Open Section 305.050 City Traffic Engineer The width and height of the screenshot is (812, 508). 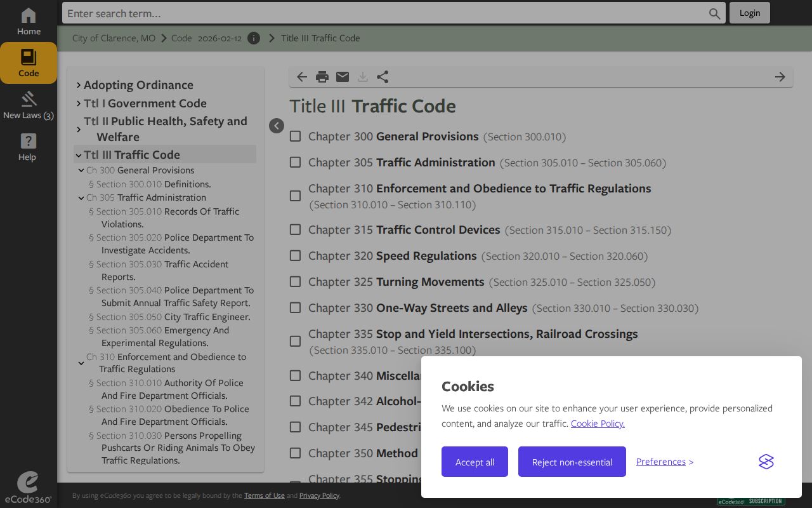[169, 317]
